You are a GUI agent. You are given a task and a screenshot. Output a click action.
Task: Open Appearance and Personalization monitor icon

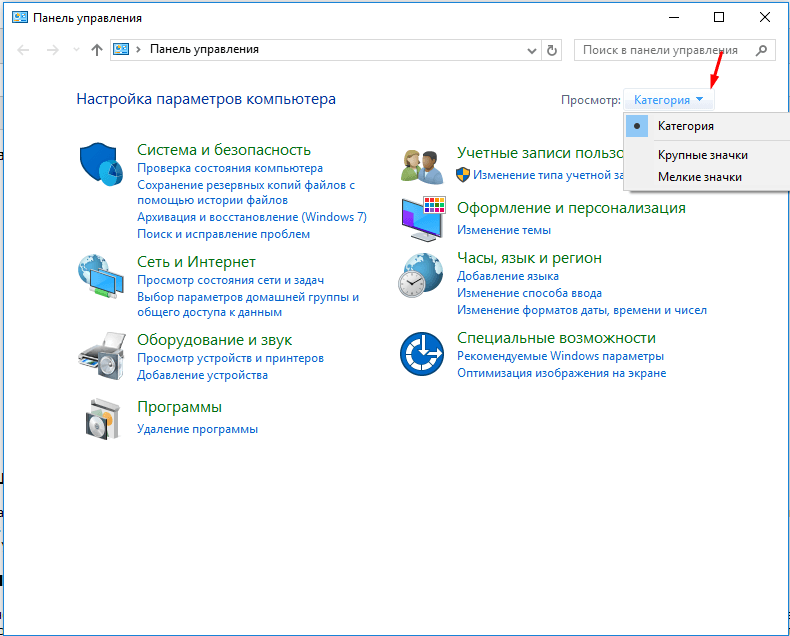tap(423, 219)
